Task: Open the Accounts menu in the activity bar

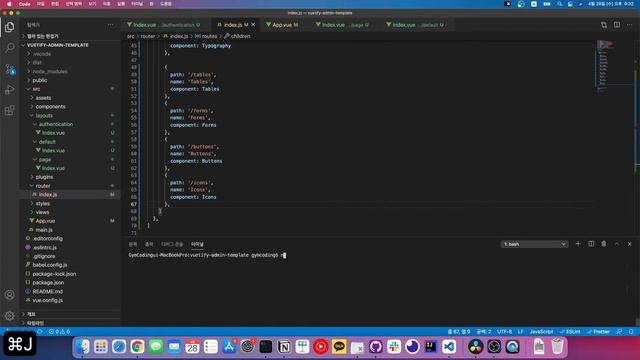Action: [9, 295]
